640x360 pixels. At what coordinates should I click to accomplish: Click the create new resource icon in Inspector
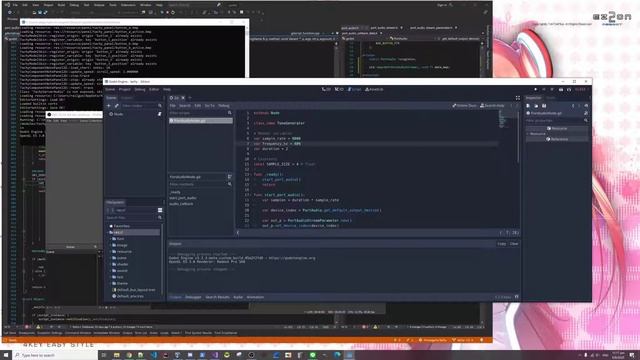tap(529, 106)
